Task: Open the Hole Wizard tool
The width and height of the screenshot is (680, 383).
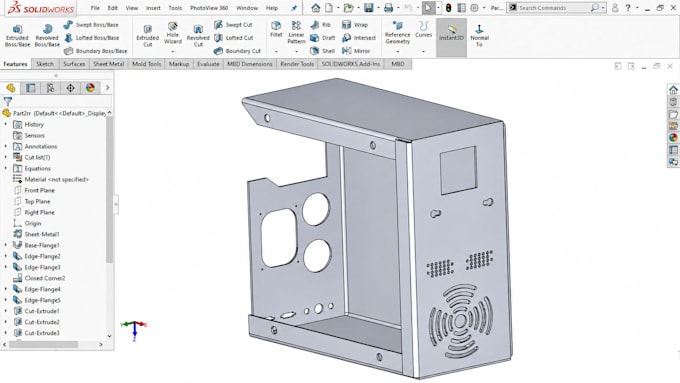Action: point(173,33)
